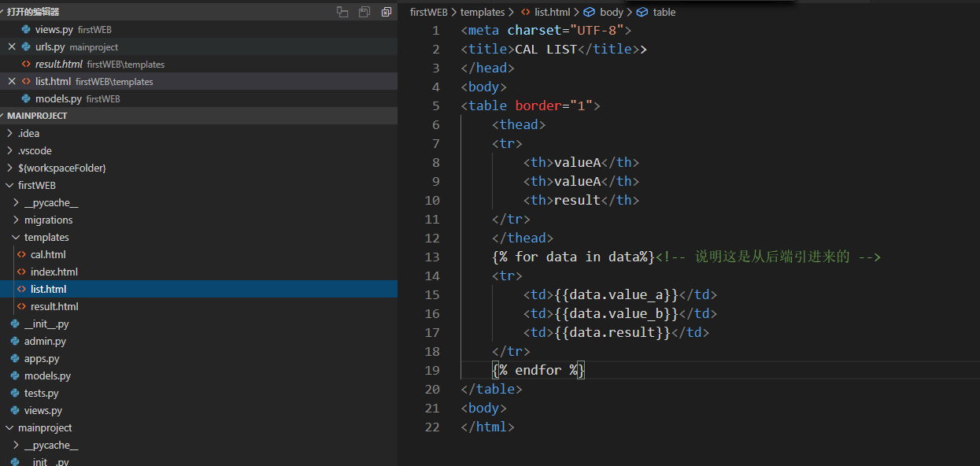Click the </table> closing tag
The height and width of the screenshot is (466, 980).
click(491, 389)
